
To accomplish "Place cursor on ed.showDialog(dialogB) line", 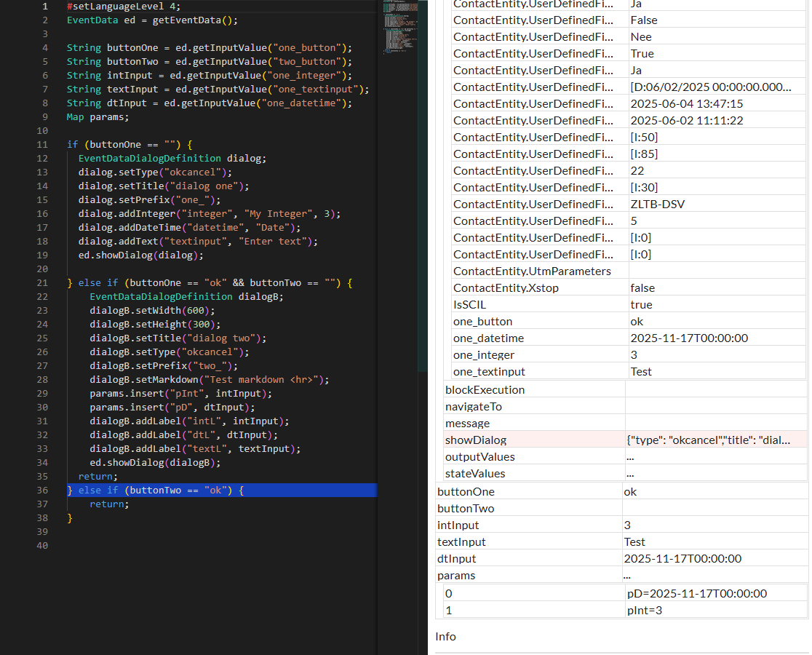I will (155, 463).
